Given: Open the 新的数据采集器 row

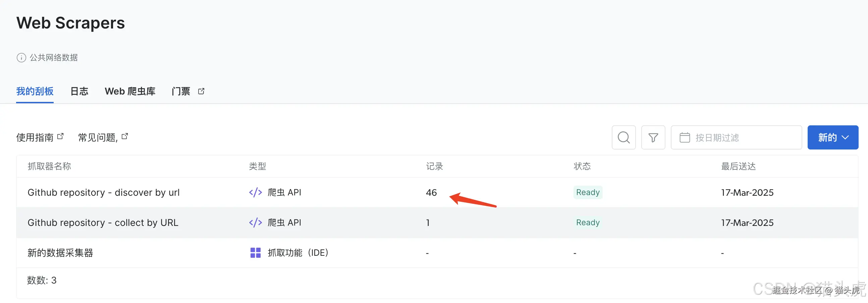Looking at the screenshot, I should 60,253.
